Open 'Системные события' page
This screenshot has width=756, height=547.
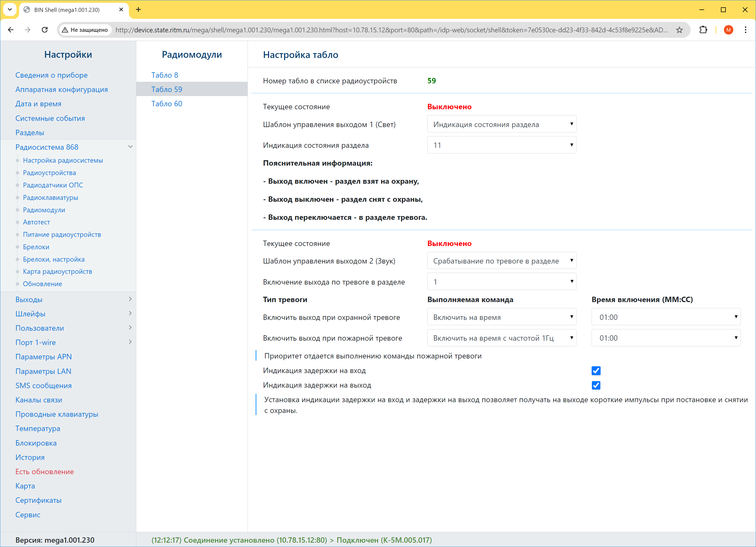click(x=50, y=118)
